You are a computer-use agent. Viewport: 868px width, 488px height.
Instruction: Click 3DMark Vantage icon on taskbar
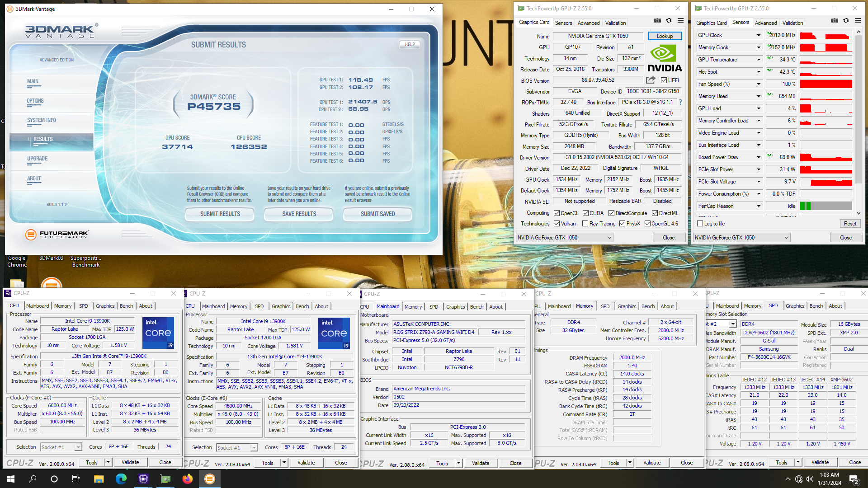[x=210, y=479]
